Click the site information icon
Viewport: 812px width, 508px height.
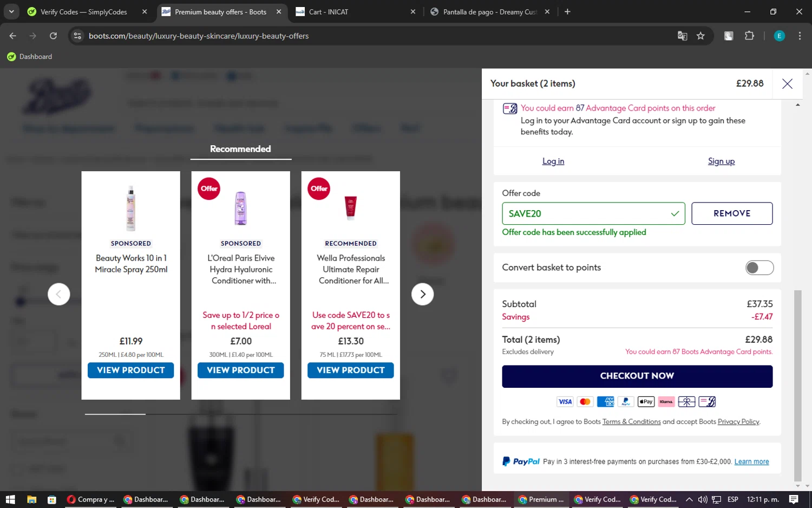click(77, 36)
